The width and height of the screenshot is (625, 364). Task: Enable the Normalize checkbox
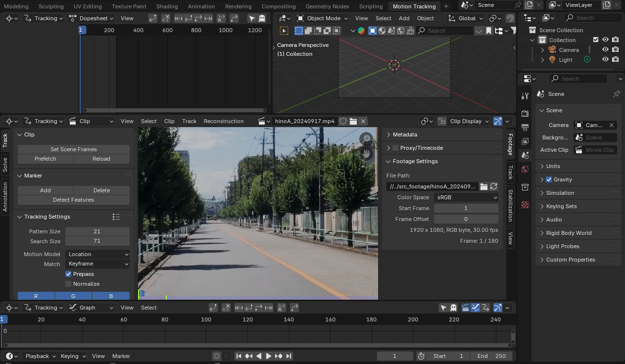point(68,284)
